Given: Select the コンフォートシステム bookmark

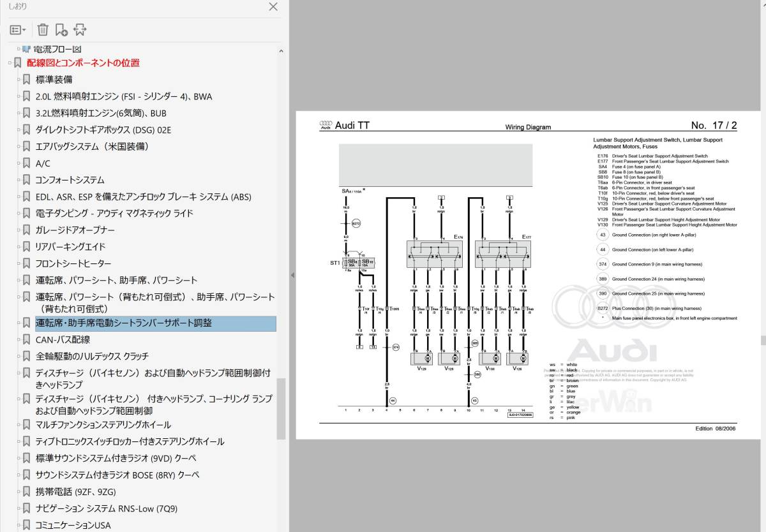Looking at the screenshot, I should (x=70, y=180).
